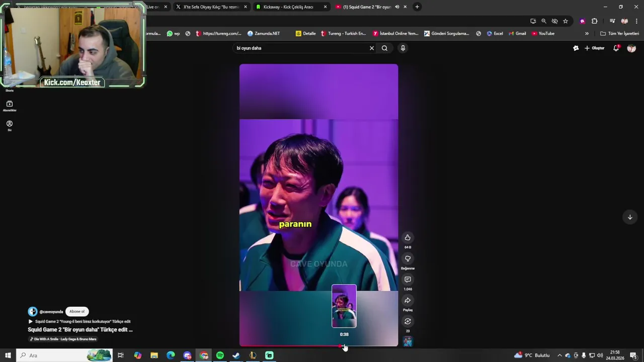
Task: Open the Gmail bookmark
Action: point(517,34)
